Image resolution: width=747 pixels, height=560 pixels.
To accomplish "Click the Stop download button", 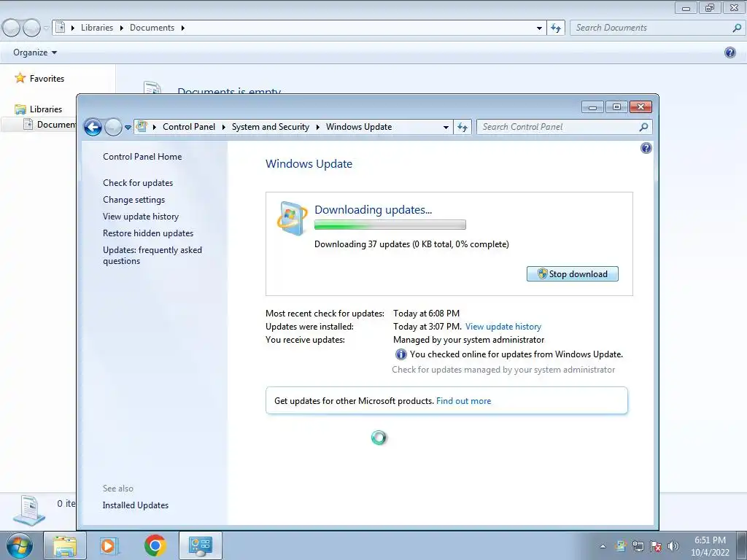I will click(572, 274).
